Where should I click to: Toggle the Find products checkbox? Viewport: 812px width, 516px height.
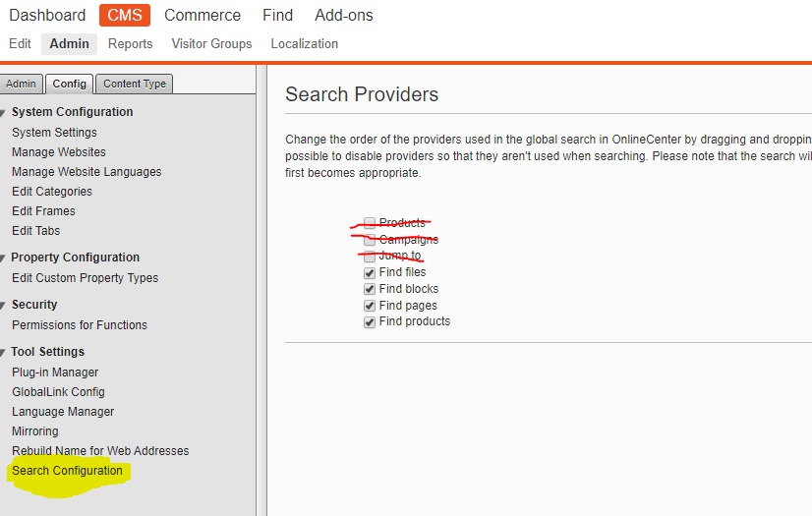pos(370,321)
